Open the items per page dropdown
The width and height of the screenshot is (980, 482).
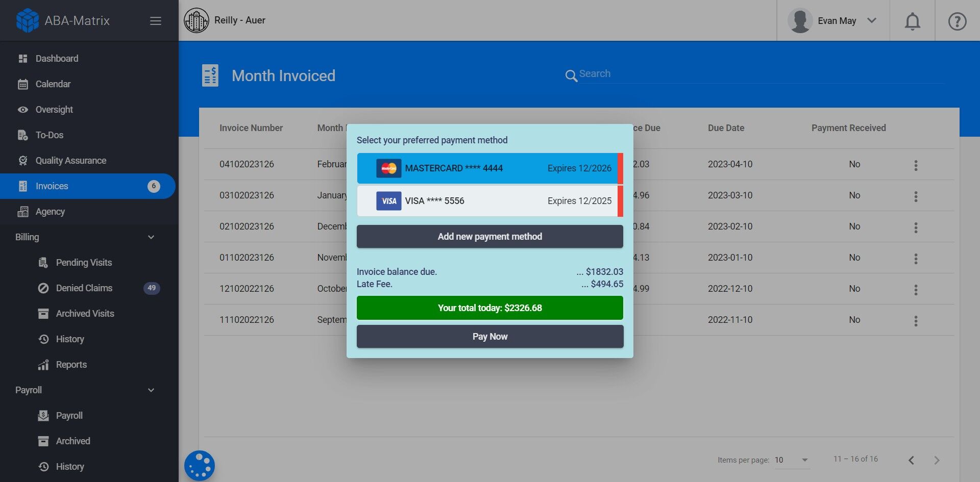791,460
